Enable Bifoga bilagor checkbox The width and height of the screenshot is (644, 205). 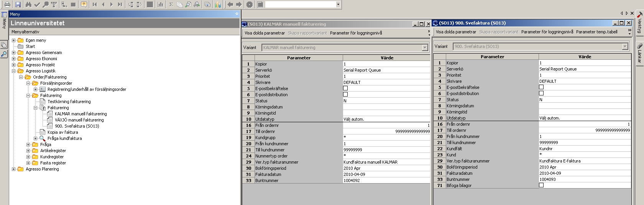click(541, 185)
